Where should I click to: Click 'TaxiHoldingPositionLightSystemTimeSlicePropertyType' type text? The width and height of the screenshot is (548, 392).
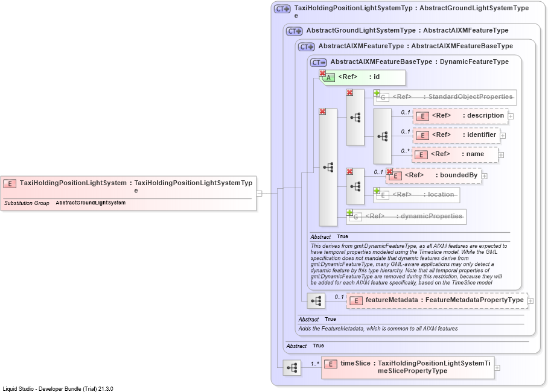(x=434, y=367)
